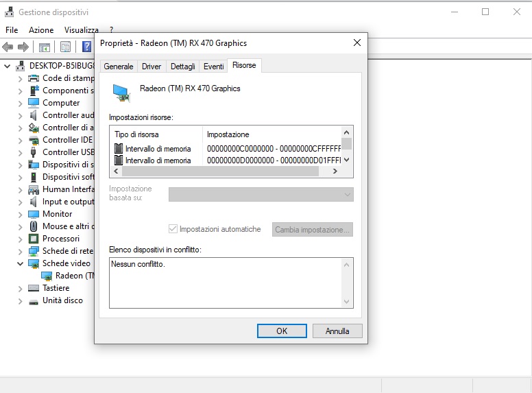
Task: Expand the Computer tree node
Action: point(20,103)
